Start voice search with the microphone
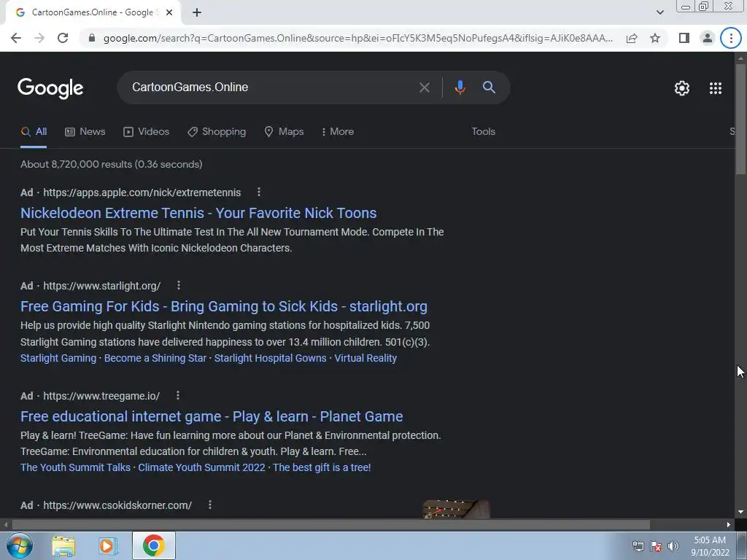This screenshot has height=560, width=747. [x=460, y=87]
